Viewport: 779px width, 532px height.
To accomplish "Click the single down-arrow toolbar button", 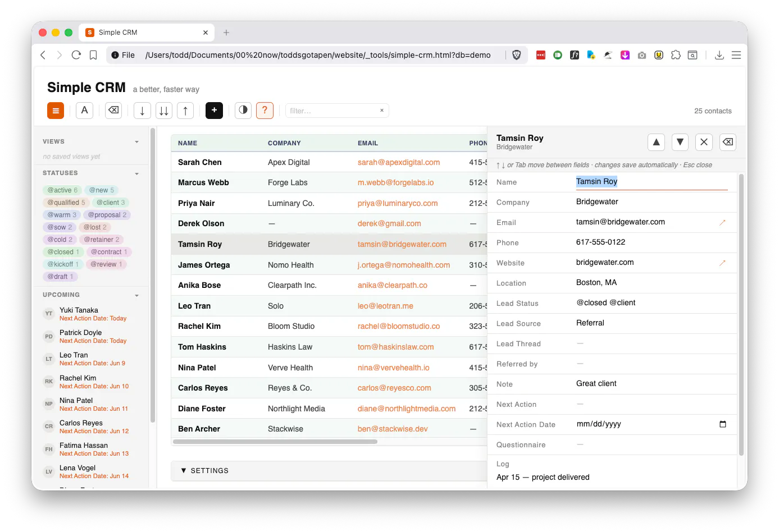I will (142, 111).
